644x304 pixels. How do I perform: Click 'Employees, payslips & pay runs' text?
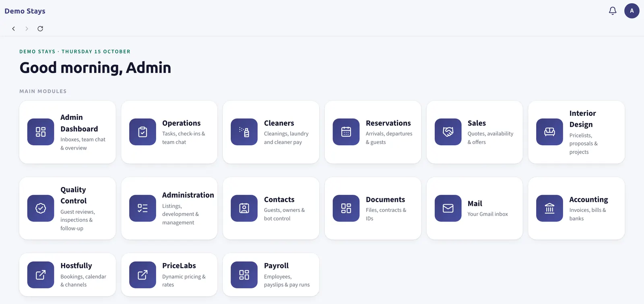(x=287, y=281)
